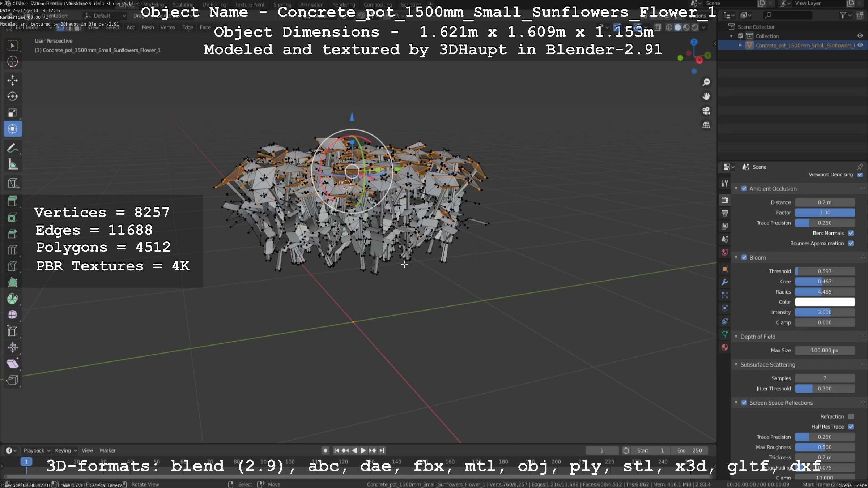The height and width of the screenshot is (488, 868).
Task: Open the Modifier wrench properties tab
Action: (724, 282)
